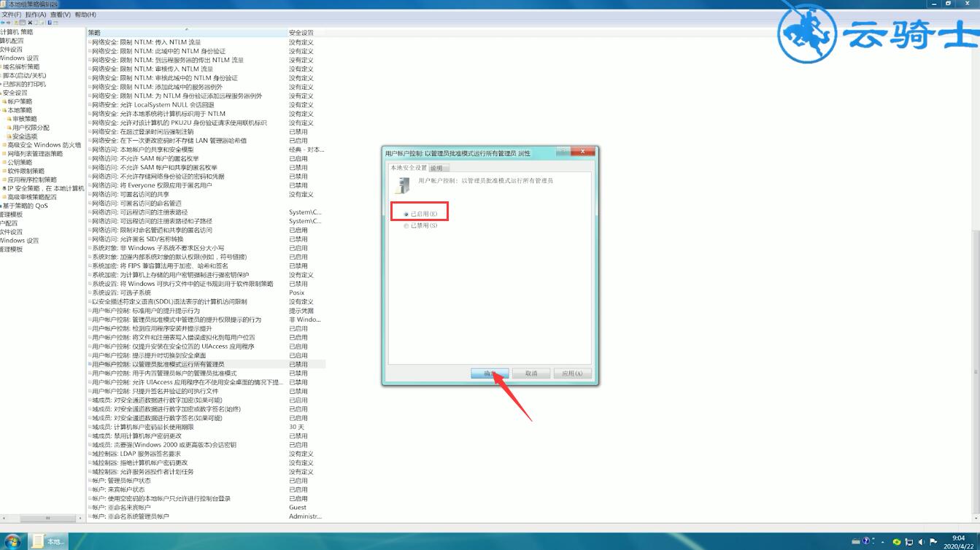Click the Help toolbar icon
This screenshot has height=550, width=980.
click(51, 23)
